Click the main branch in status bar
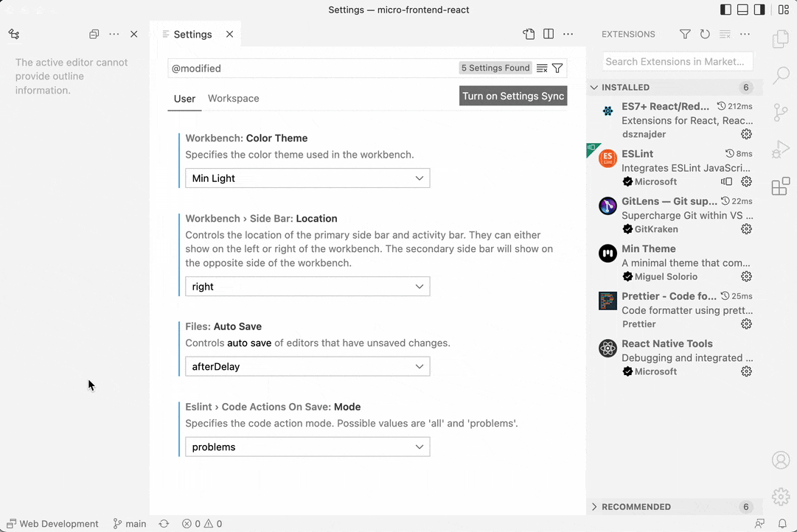The image size is (797, 532). tap(130, 523)
